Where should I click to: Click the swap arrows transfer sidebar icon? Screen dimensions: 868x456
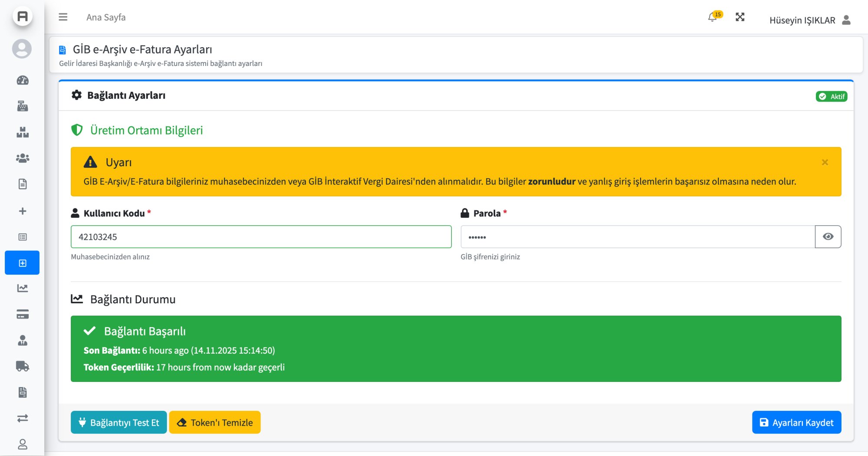click(x=23, y=418)
